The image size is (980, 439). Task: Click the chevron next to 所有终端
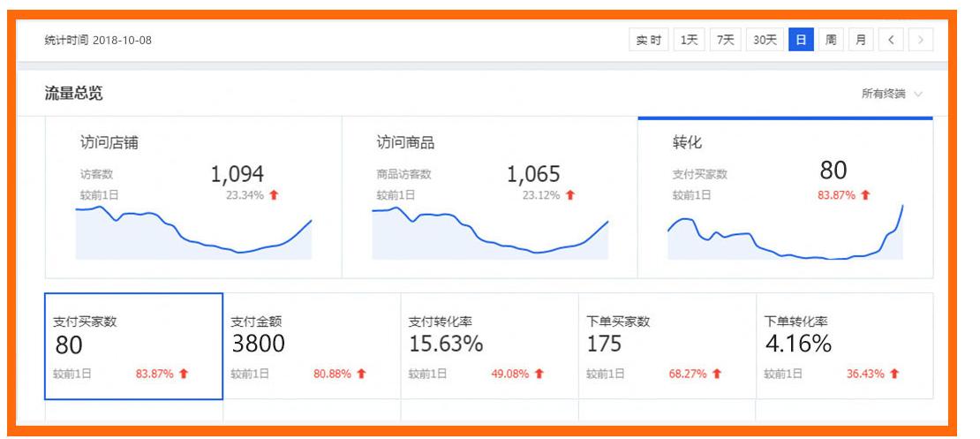919,94
